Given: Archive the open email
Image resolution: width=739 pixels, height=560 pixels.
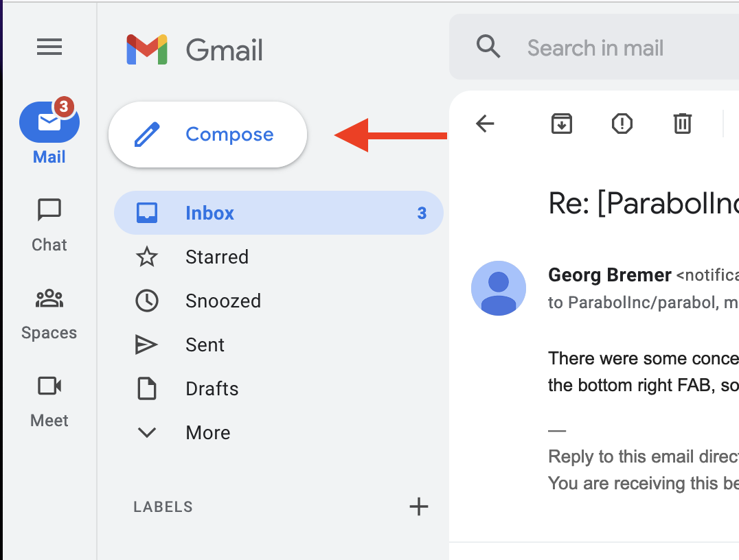Looking at the screenshot, I should point(561,124).
